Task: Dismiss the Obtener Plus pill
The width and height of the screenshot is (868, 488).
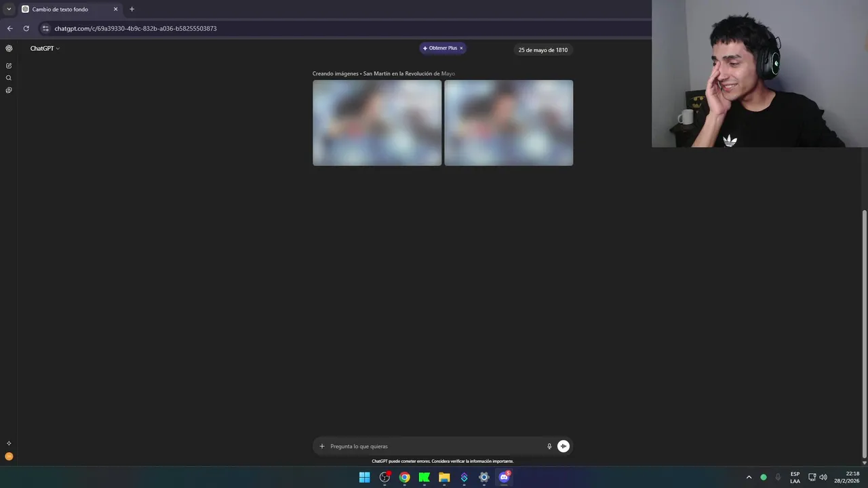Action: click(461, 48)
